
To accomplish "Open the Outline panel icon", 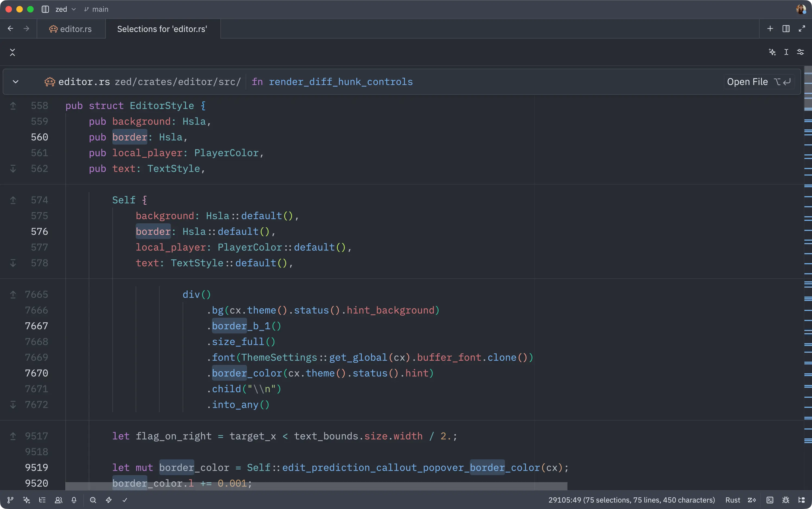I will point(42,500).
